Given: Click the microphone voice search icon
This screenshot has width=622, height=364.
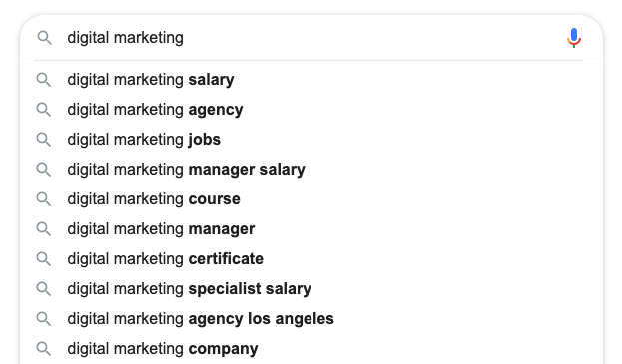Looking at the screenshot, I should tap(574, 38).
